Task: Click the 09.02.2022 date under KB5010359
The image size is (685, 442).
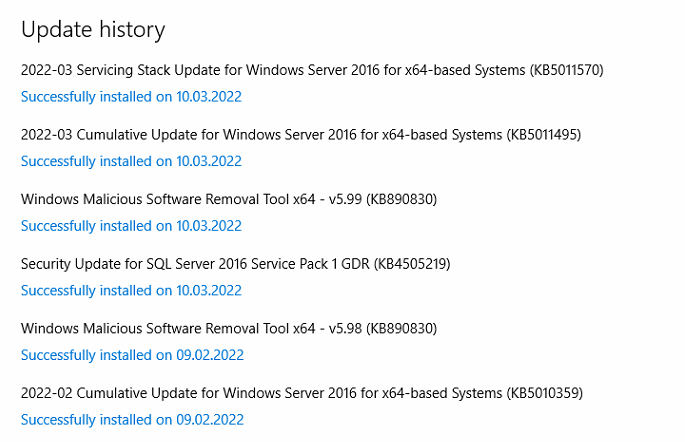Action: (210, 420)
